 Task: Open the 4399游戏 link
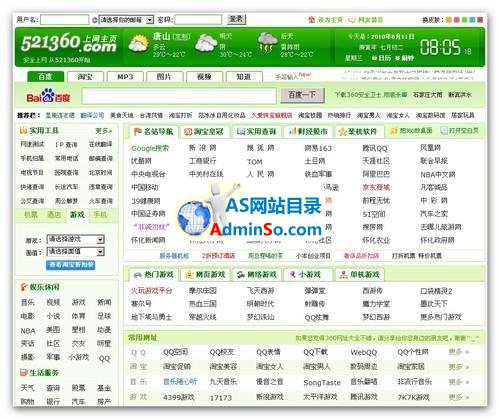click(179, 397)
